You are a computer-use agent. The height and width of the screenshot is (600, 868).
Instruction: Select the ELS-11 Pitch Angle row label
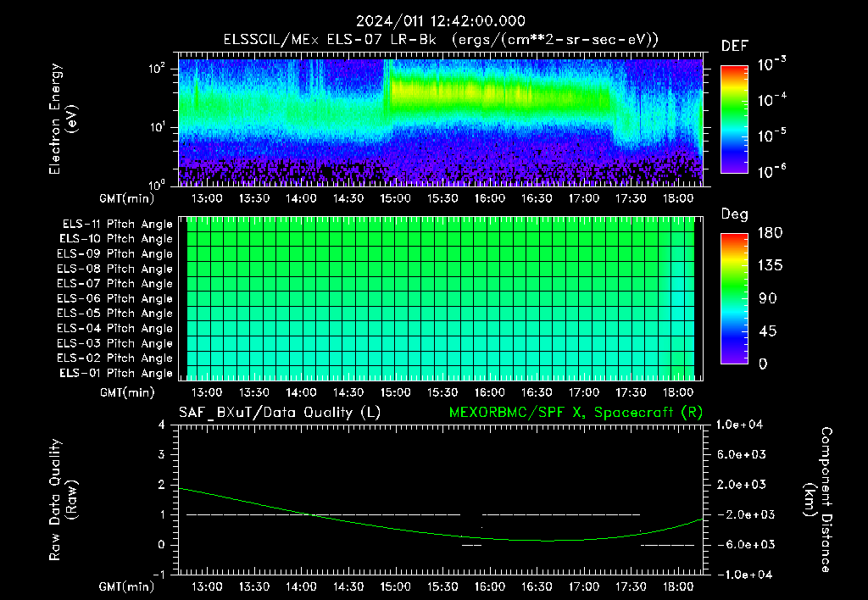117,225
